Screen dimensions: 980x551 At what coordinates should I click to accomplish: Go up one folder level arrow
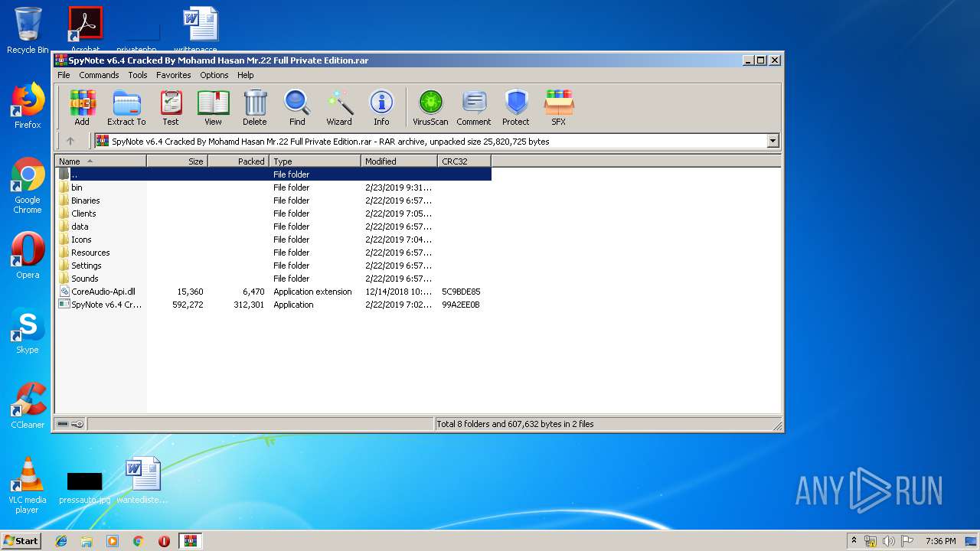click(x=70, y=141)
